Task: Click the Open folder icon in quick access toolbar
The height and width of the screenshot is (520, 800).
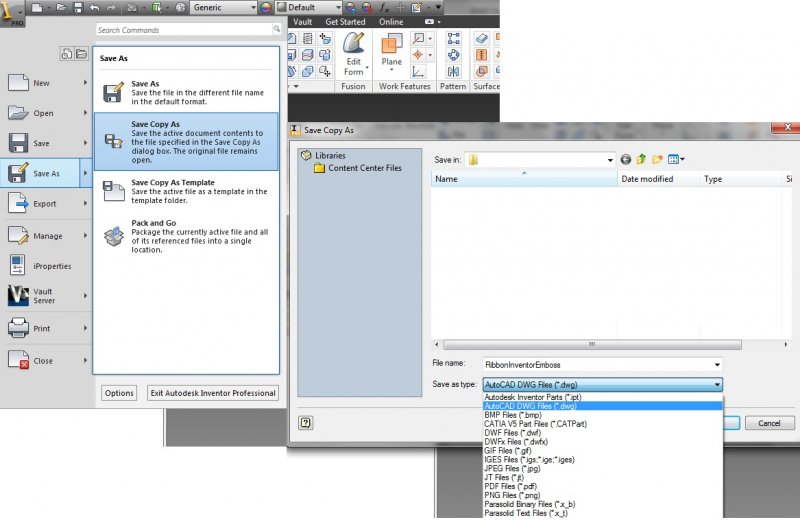Action: coord(61,7)
